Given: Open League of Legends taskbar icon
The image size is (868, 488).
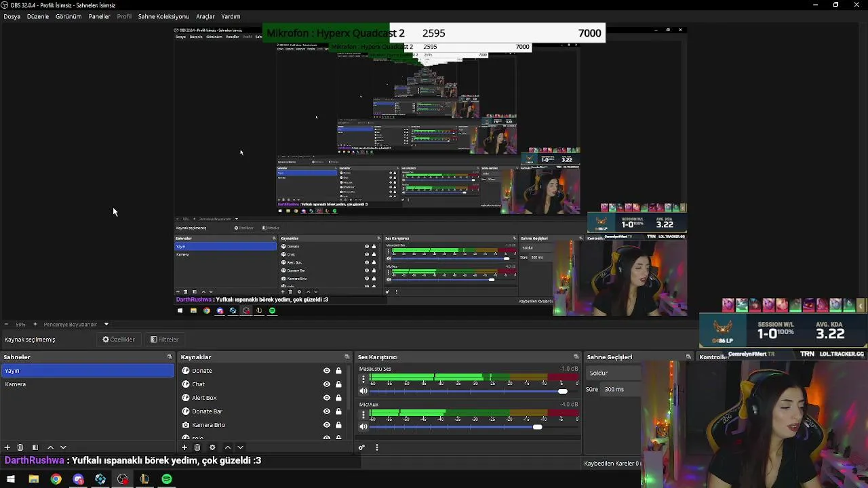Looking at the screenshot, I should click(x=144, y=479).
